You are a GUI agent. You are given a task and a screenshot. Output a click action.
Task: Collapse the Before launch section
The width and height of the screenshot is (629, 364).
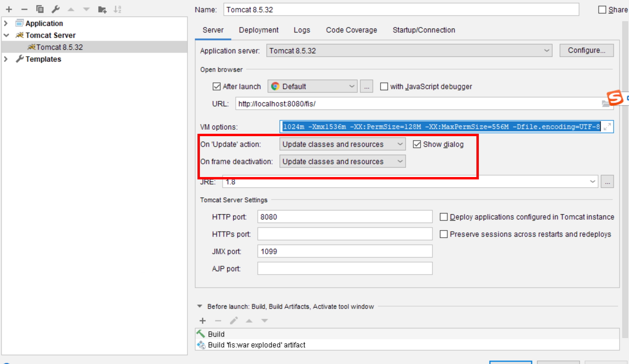click(x=199, y=306)
